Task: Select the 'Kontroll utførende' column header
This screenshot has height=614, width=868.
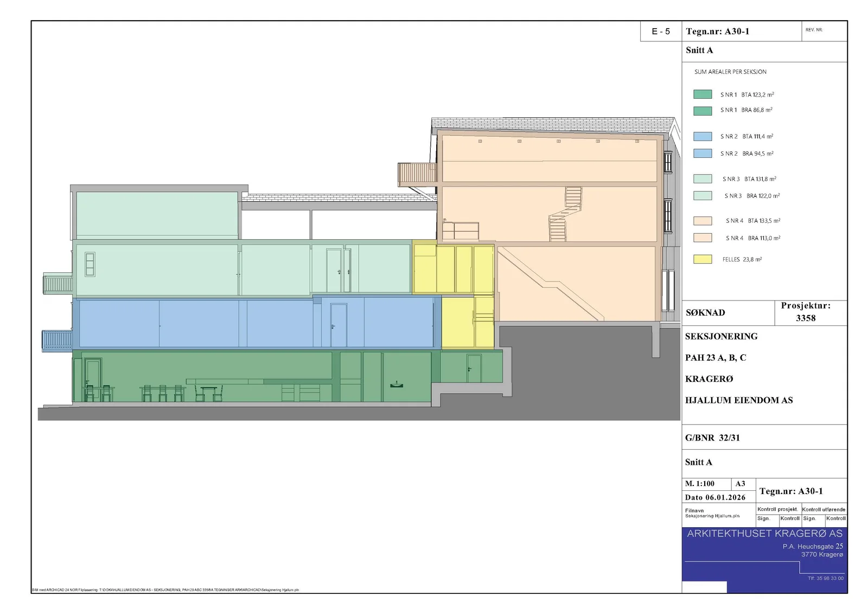Action: (824, 509)
